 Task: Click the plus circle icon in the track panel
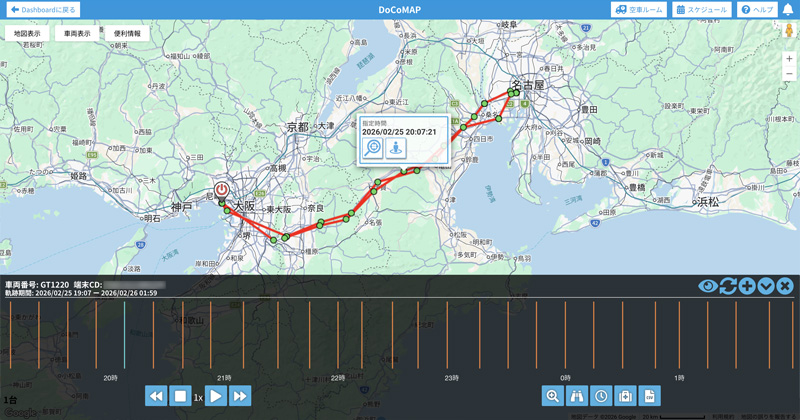click(747, 287)
